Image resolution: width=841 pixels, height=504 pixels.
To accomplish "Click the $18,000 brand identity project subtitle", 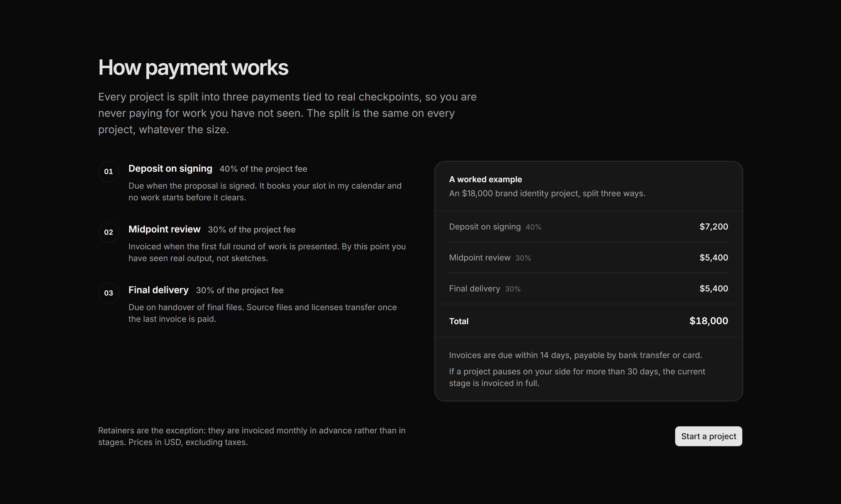I will coord(547,193).
